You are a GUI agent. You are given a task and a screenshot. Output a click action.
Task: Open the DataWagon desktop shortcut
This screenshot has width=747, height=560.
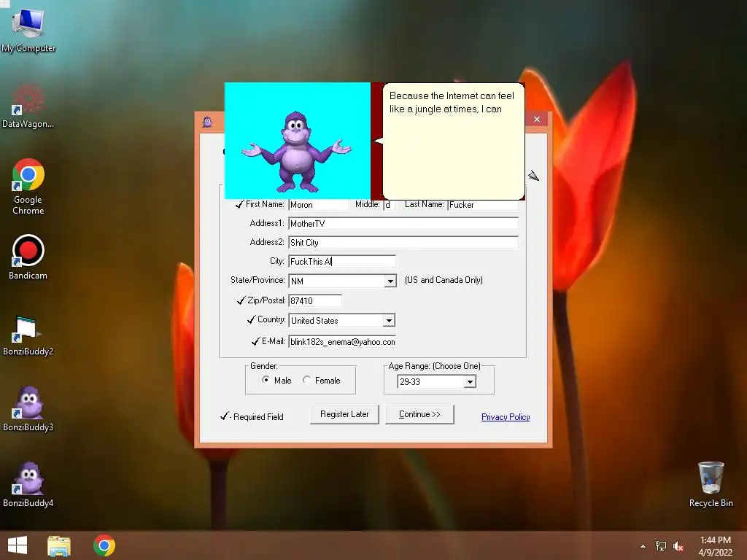pyautogui.click(x=28, y=105)
